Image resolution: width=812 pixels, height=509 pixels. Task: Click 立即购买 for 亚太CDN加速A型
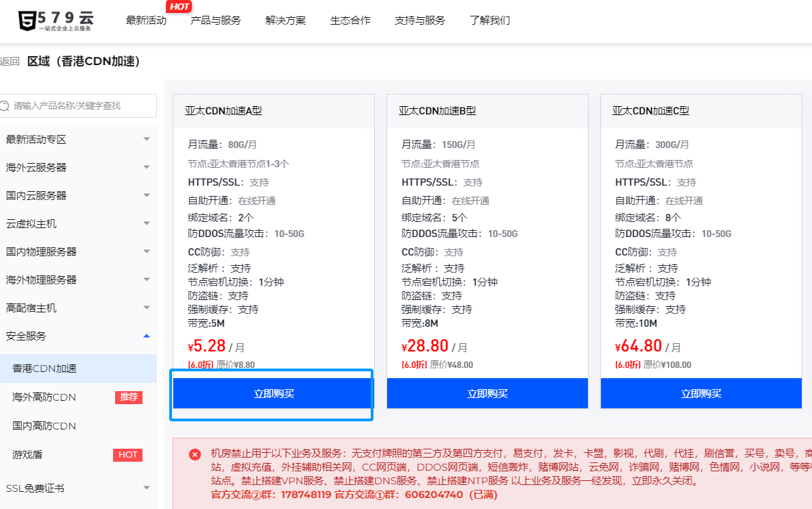(273, 394)
